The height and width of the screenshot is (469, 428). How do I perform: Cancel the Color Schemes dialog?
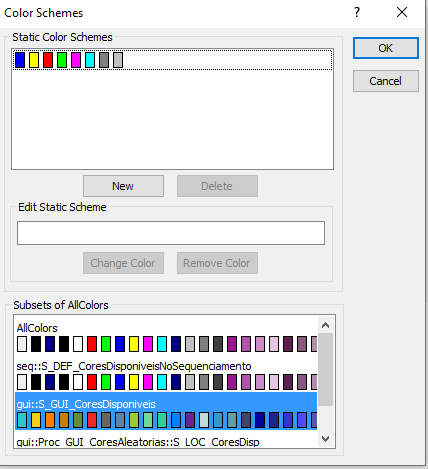(386, 81)
